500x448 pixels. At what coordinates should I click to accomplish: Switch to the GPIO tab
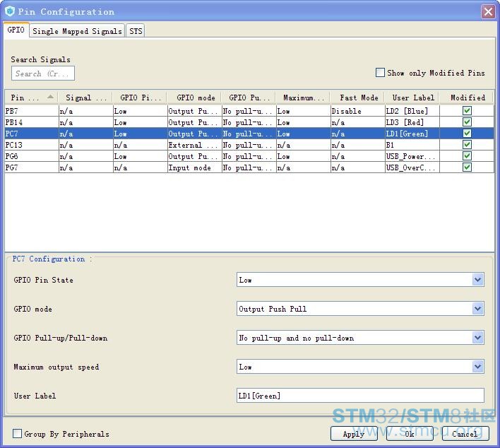(16, 30)
